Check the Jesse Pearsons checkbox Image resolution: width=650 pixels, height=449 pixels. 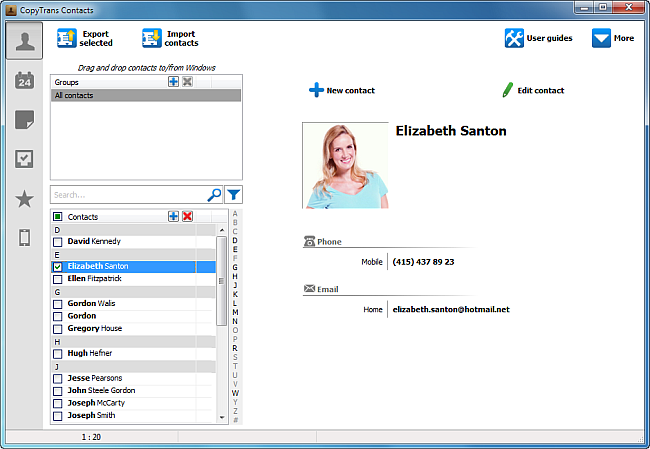point(58,379)
